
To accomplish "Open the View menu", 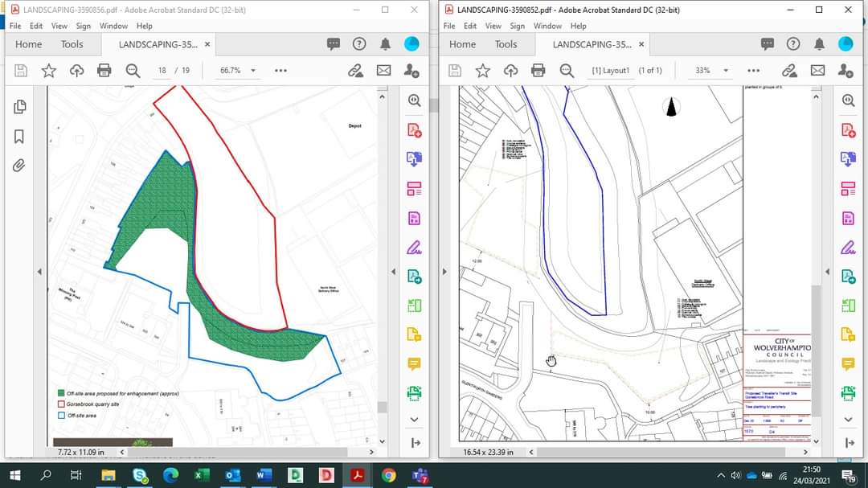I will (x=59, y=26).
